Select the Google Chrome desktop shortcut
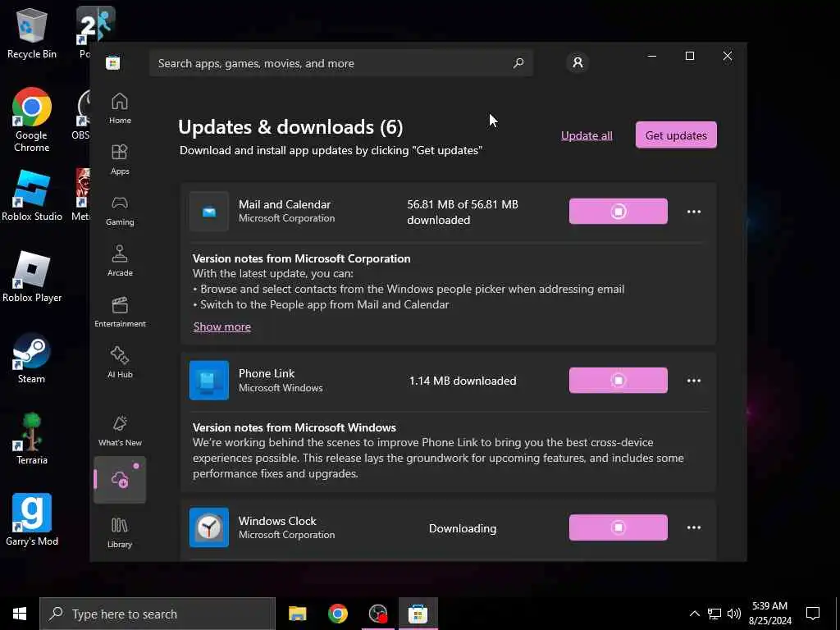This screenshot has height=630, width=840. [32, 120]
